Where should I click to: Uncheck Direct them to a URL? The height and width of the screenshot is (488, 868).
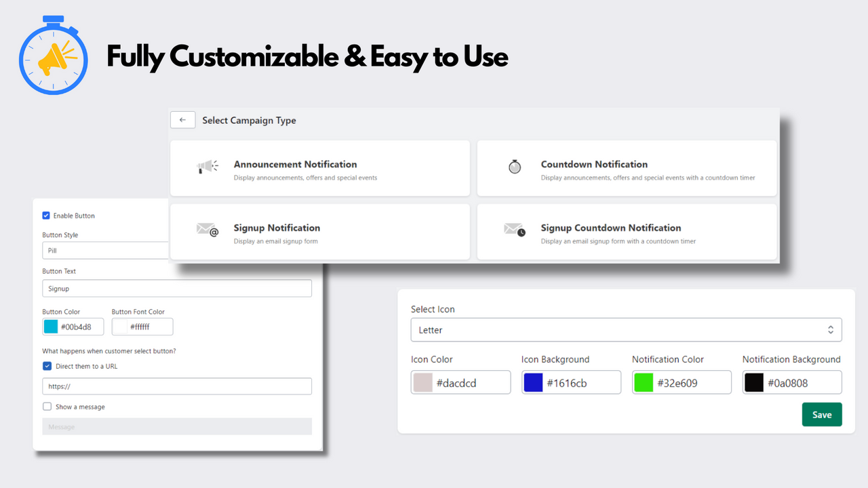click(47, 365)
